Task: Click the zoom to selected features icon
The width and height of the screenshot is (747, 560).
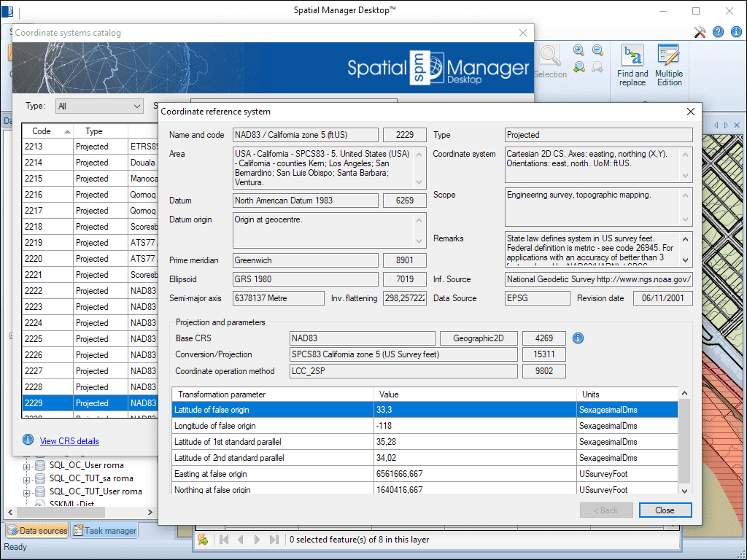Action: [203, 540]
